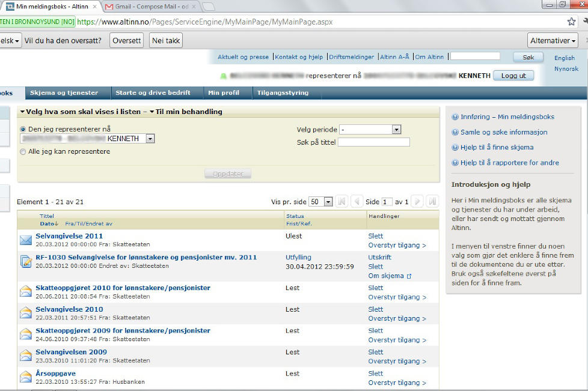
Task: Click the Nei takk button
Action: click(166, 40)
